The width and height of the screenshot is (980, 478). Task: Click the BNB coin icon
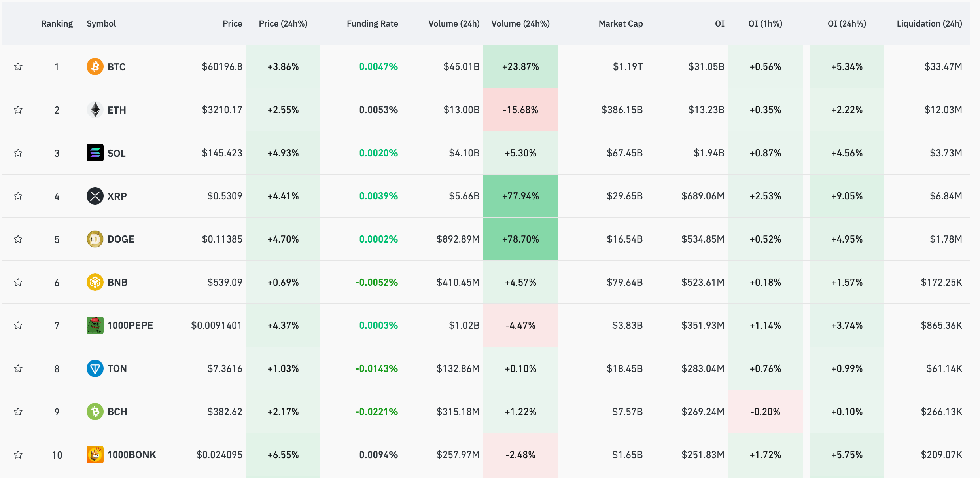(95, 282)
